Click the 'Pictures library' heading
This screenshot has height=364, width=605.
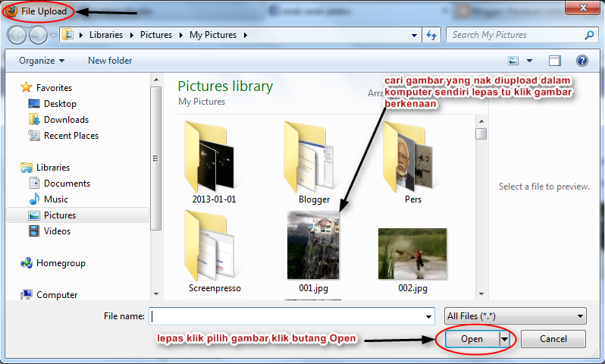pos(225,86)
